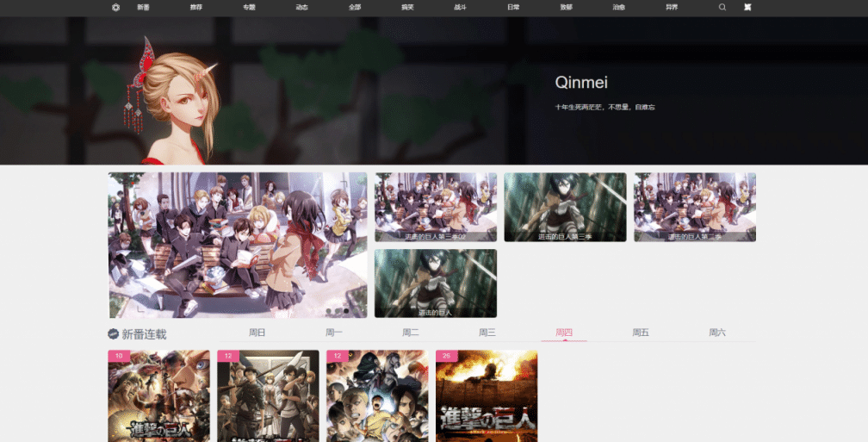
Task: Click the round badge icon beside 新番连载
Action: tap(113, 334)
